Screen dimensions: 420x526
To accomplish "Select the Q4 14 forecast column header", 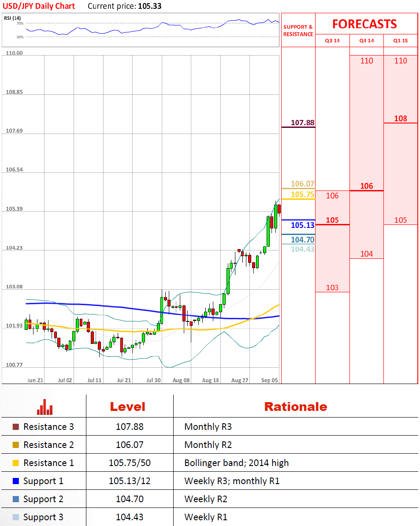I will 366,41.
